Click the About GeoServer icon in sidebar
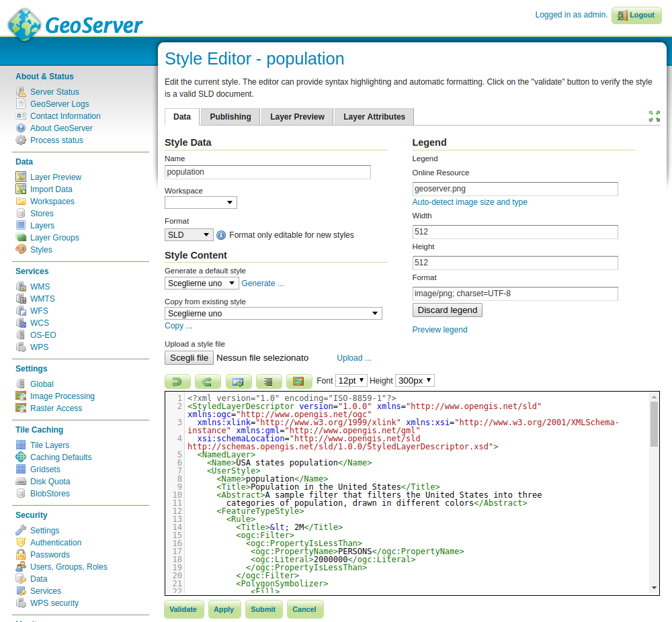The height and width of the screenshot is (622, 672). (21, 128)
